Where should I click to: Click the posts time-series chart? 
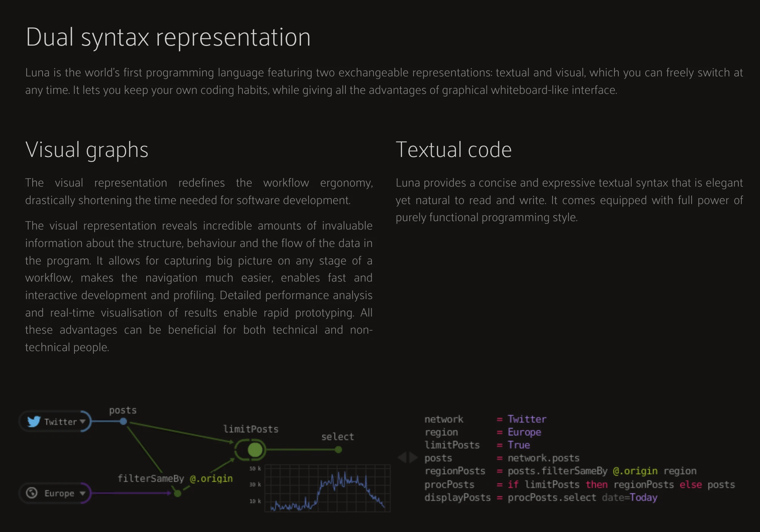[327, 488]
